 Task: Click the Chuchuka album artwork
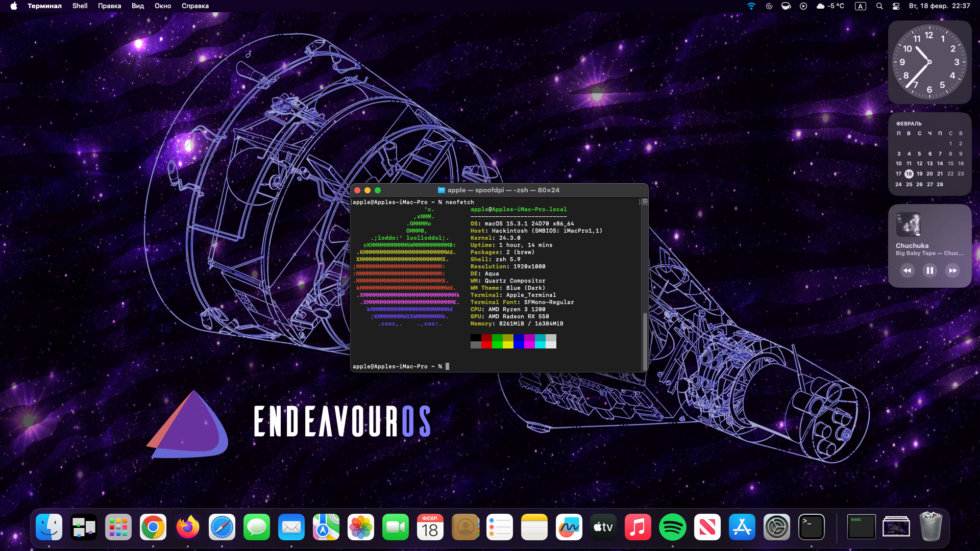(x=908, y=224)
